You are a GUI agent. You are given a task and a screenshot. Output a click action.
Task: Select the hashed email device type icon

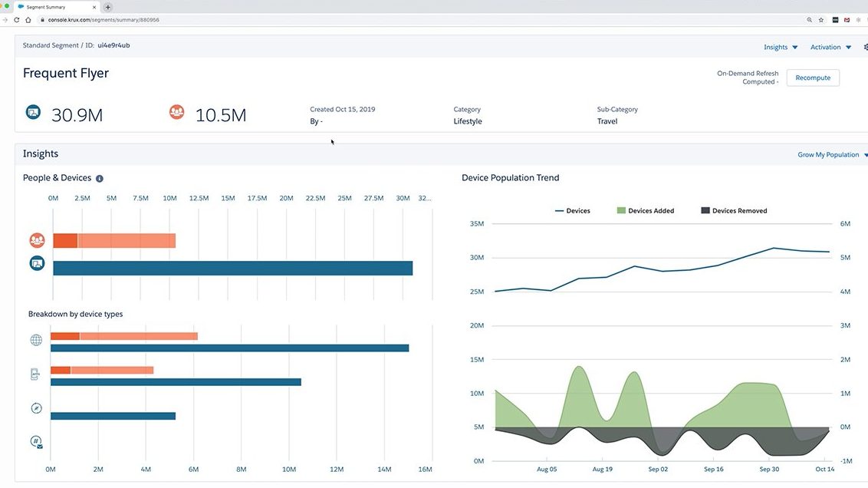(36, 442)
